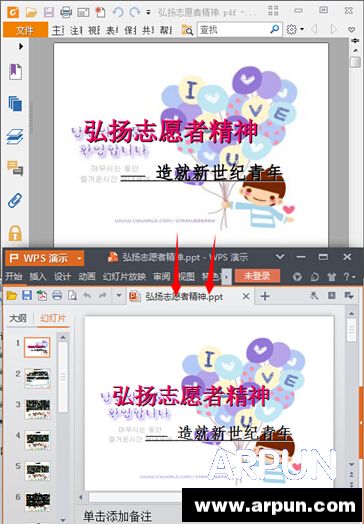Open file icon in PDF reader toolbar

(31, 12)
